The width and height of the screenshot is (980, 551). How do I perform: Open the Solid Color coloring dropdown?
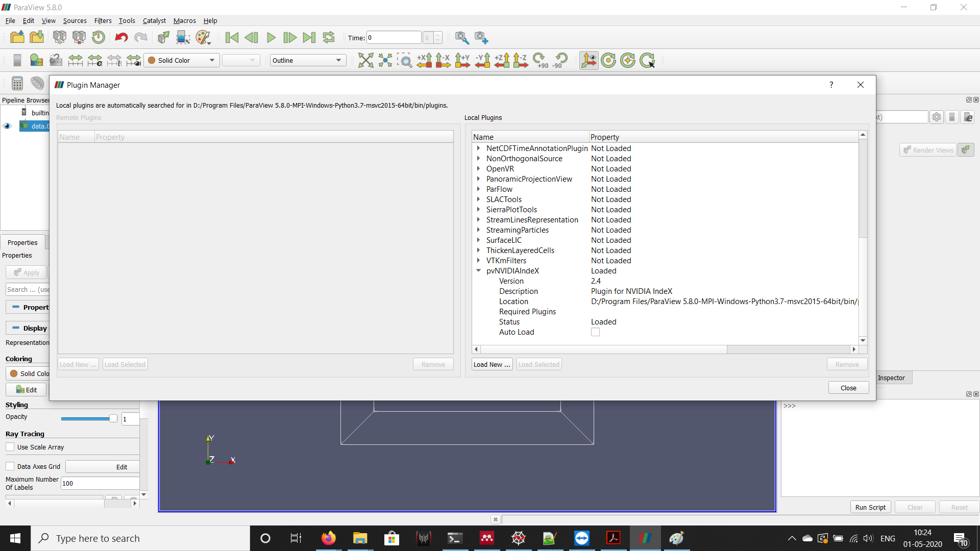(182, 60)
